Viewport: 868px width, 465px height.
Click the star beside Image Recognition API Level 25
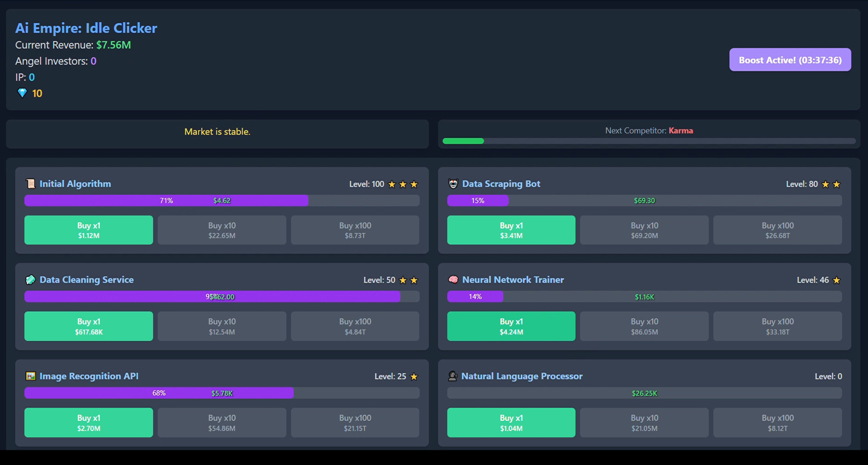click(x=414, y=376)
